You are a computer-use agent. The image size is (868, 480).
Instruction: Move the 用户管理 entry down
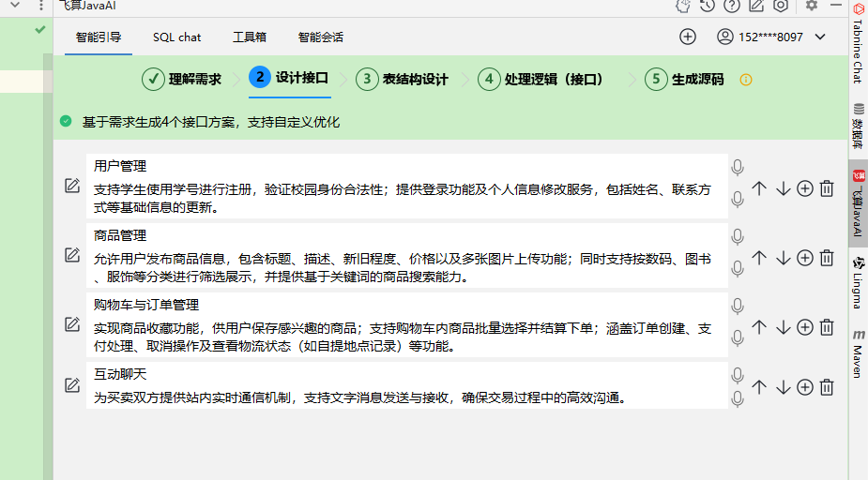point(783,188)
